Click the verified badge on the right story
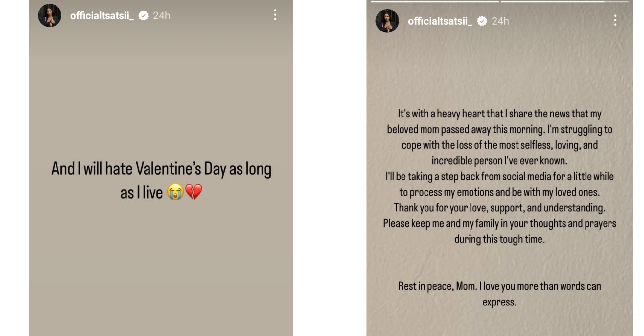 click(x=482, y=21)
